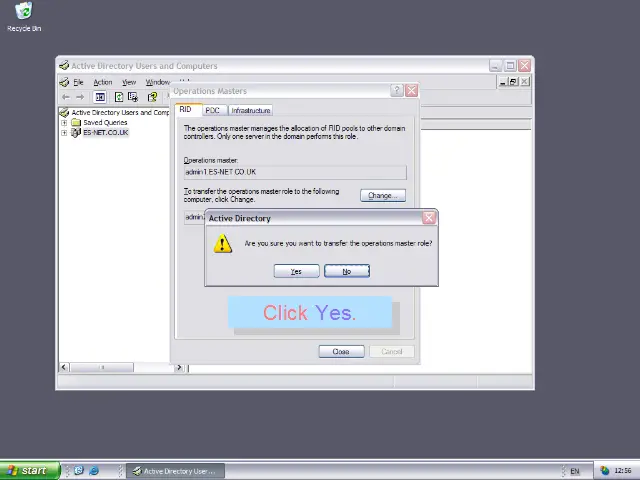
Task: Switch to the Infrastructure tab
Action: pos(251,111)
